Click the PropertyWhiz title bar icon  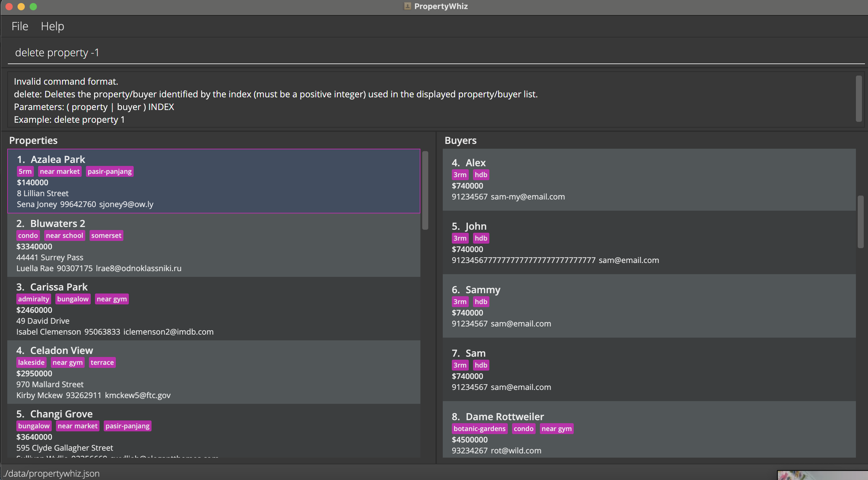(407, 6)
